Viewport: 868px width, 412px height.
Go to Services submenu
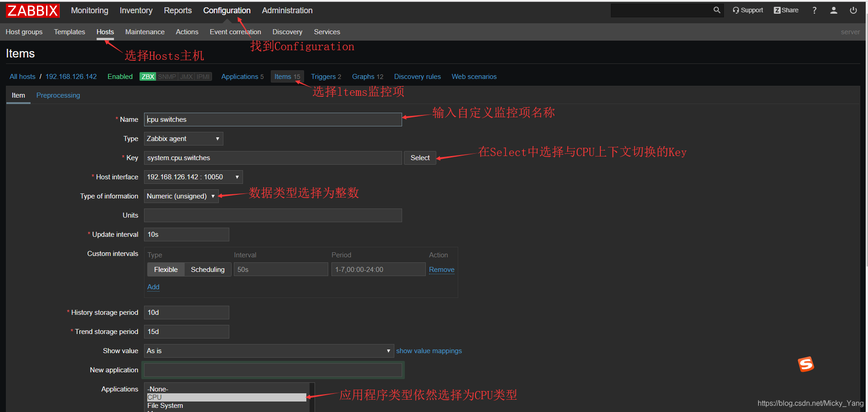pyautogui.click(x=327, y=32)
